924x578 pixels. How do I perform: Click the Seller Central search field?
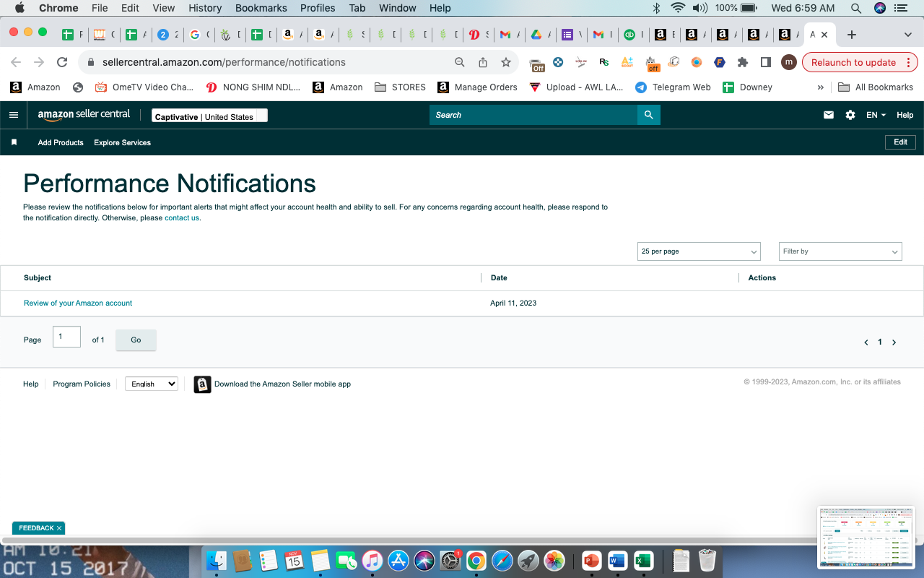pos(533,115)
